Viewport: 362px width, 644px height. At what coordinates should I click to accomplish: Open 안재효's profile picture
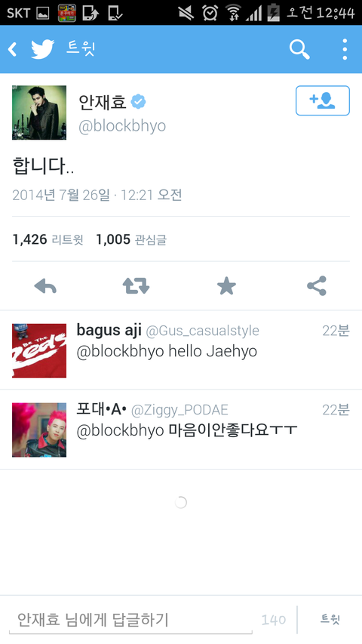click(x=39, y=112)
